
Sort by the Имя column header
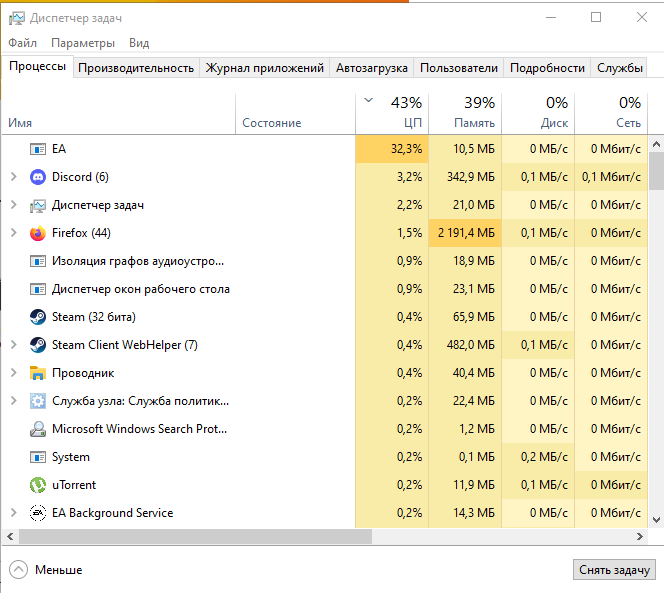[x=119, y=114]
